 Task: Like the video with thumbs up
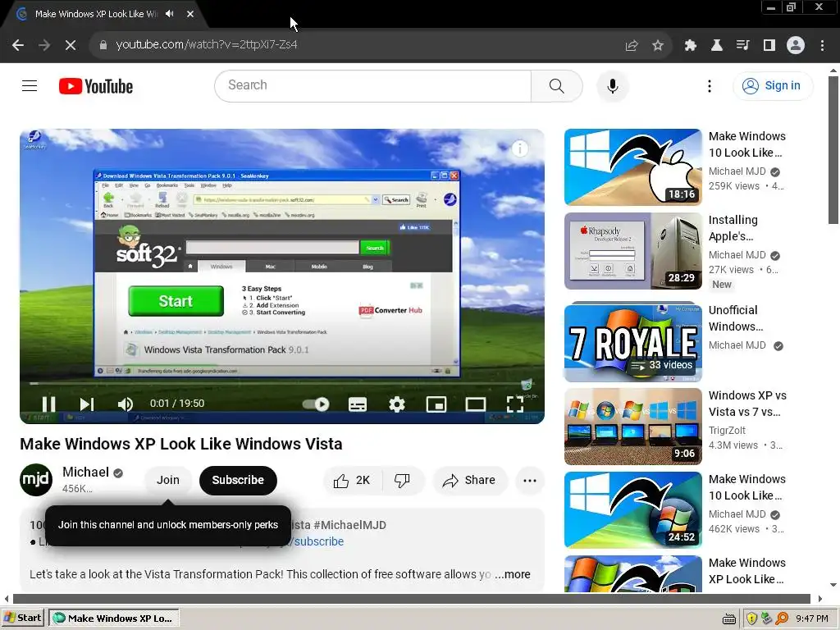click(353, 481)
